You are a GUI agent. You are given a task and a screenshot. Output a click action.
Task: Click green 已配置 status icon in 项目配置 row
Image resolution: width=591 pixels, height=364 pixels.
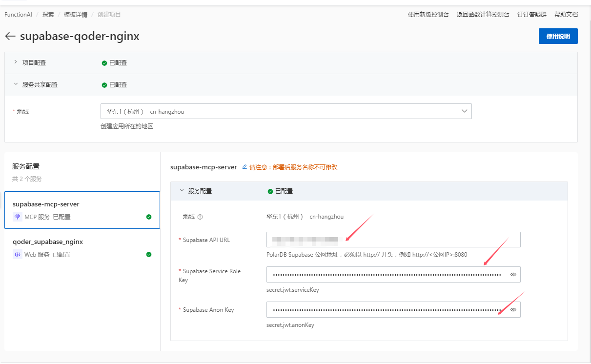(104, 63)
